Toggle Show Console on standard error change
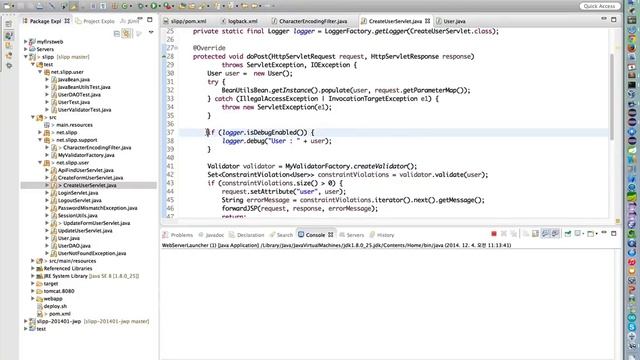This screenshot has width=640, height=360. tap(555, 234)
